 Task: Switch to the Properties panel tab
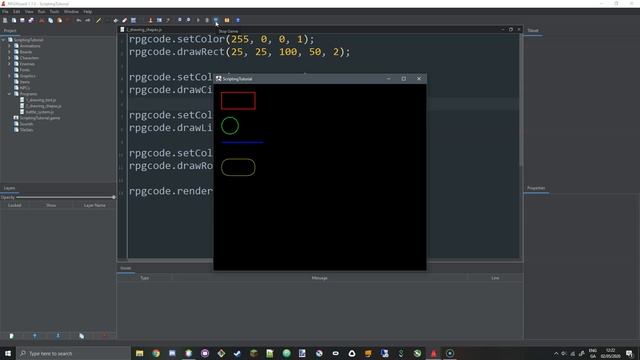coord(536,188)
